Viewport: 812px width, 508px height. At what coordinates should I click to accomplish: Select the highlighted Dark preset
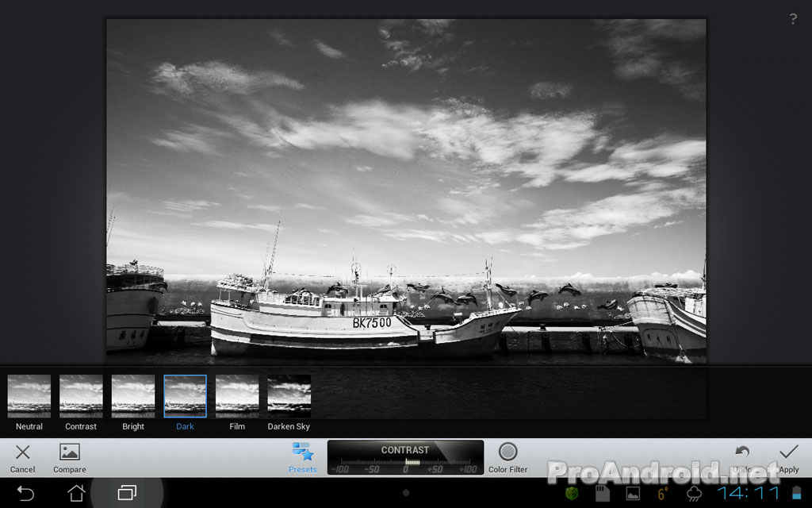pyautogui.click(x=185, y=396)
